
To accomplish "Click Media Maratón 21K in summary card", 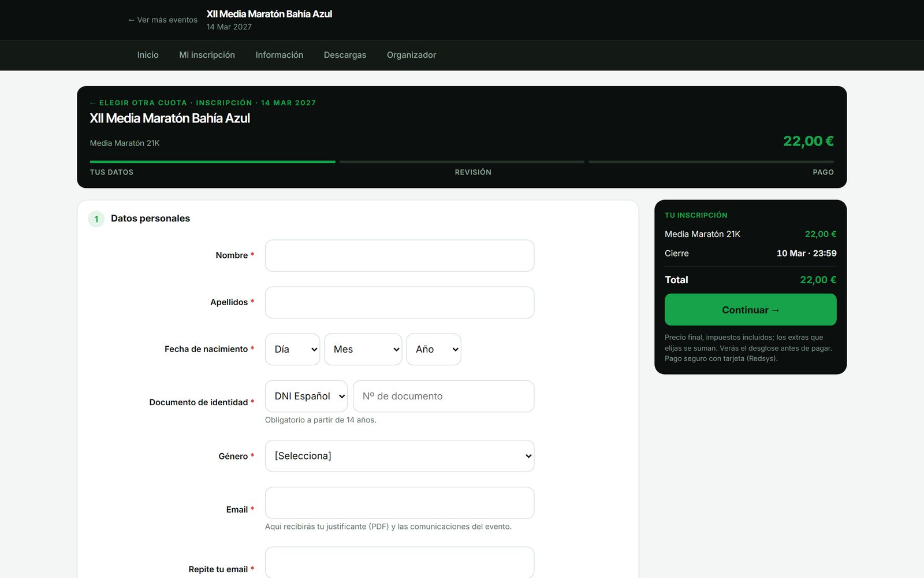I will coord(702,234).
